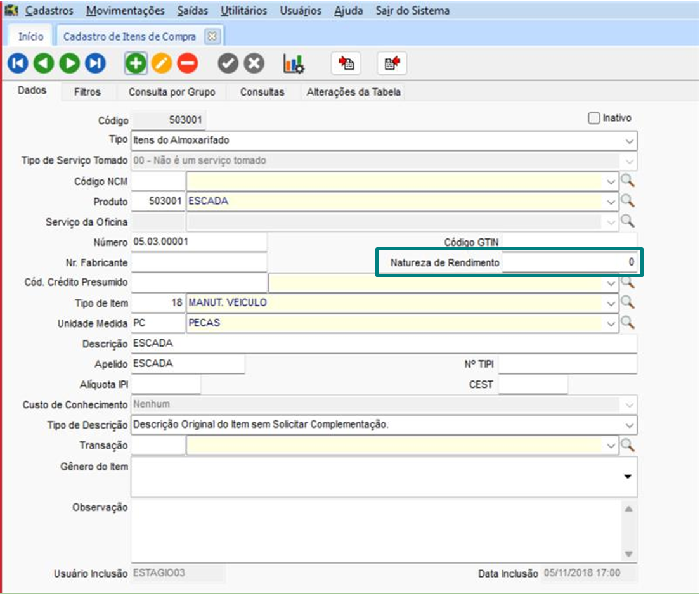
Task: Close the Cadastro de Itens de Compra tab
Action: click(212, 36)
